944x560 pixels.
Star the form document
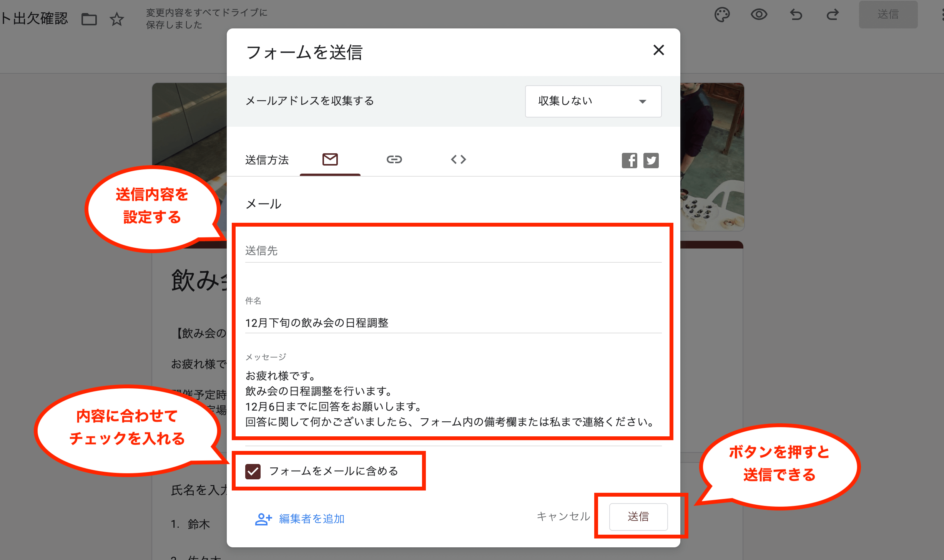(x=117, y=19)
